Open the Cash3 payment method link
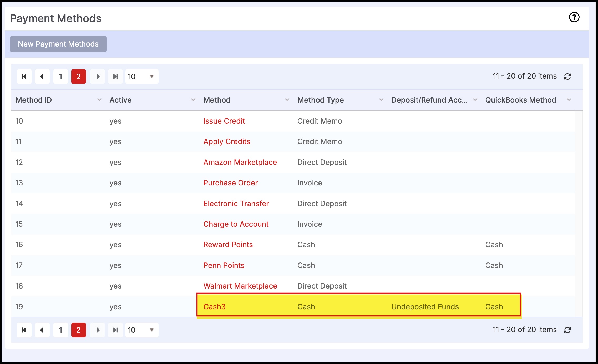Viewport: 598px width, 364px height. 214,307
